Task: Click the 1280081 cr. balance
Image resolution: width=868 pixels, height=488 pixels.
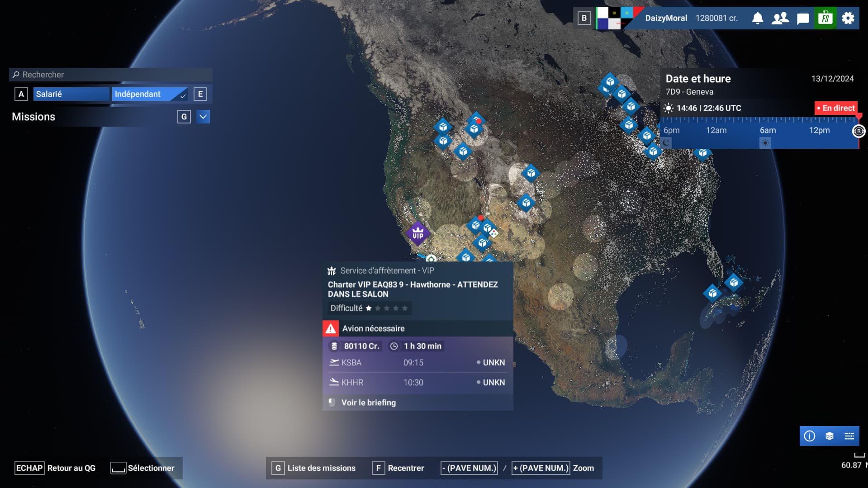Action: (716, 18)
